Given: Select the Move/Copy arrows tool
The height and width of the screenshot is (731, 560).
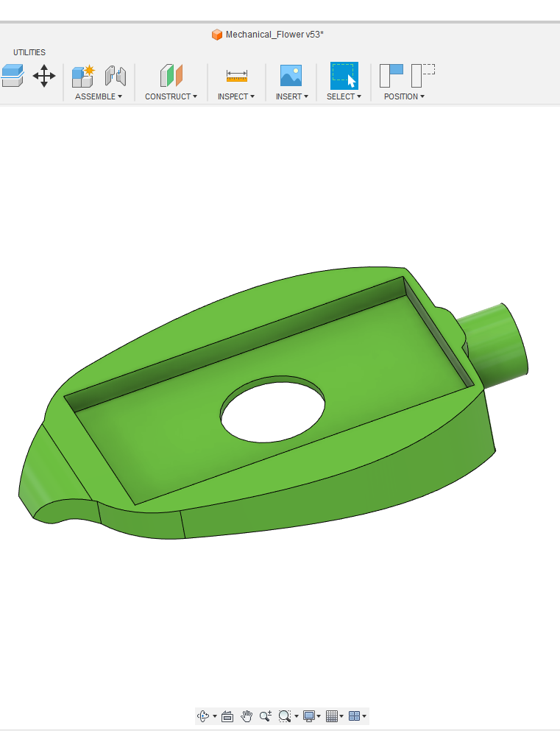Looking at the screenshot, I should pos(44,76).
